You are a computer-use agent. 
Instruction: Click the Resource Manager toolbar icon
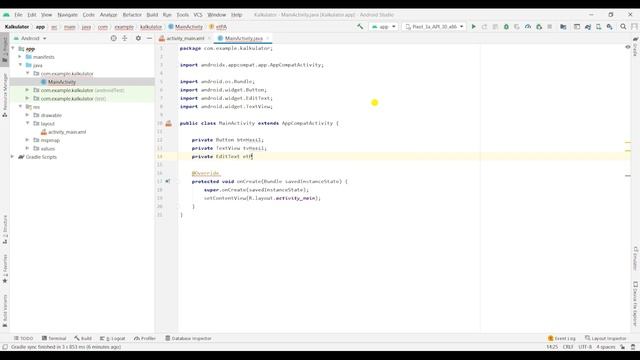[x=577, y=27]
